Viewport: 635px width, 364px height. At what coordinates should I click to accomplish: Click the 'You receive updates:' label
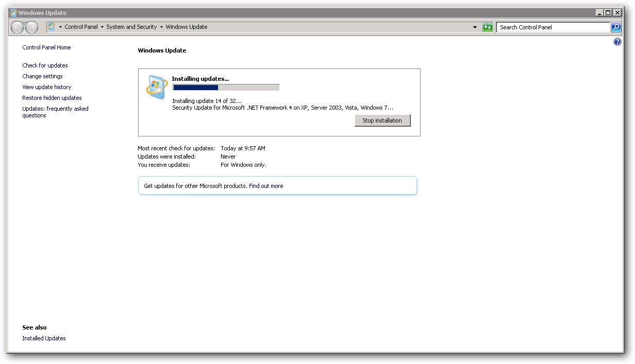click(x=164, y=165)
